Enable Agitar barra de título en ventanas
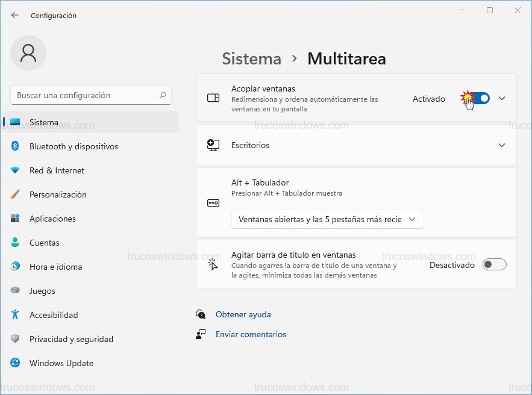This screenshot has width=532, height=395. [x=494, y=264]
